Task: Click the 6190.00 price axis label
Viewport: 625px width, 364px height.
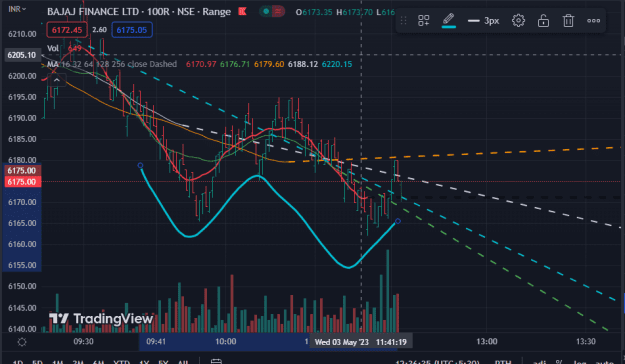Action: coord(22,118)
